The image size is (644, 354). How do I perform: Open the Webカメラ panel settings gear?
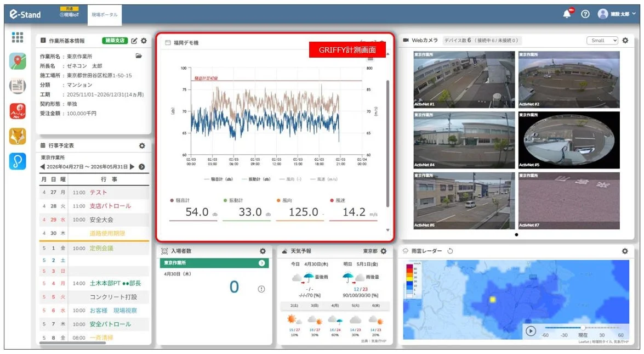pos(625,40)
